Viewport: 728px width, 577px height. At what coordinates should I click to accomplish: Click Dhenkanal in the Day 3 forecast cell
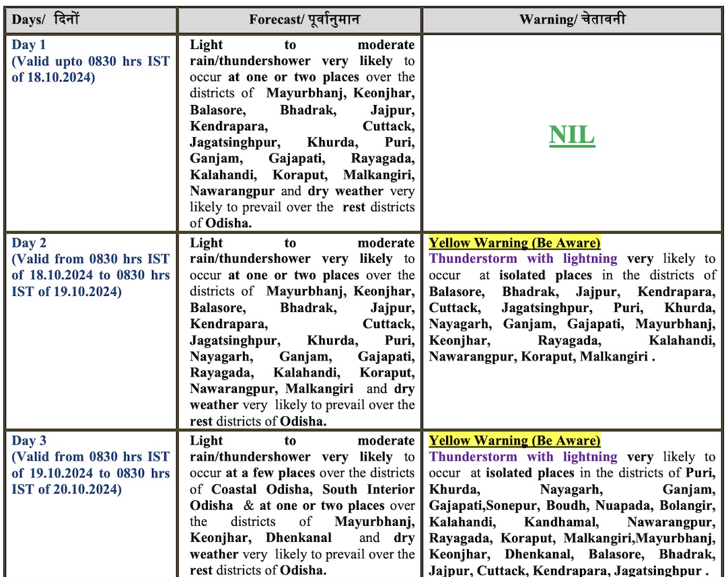click(x=298, y=538)
